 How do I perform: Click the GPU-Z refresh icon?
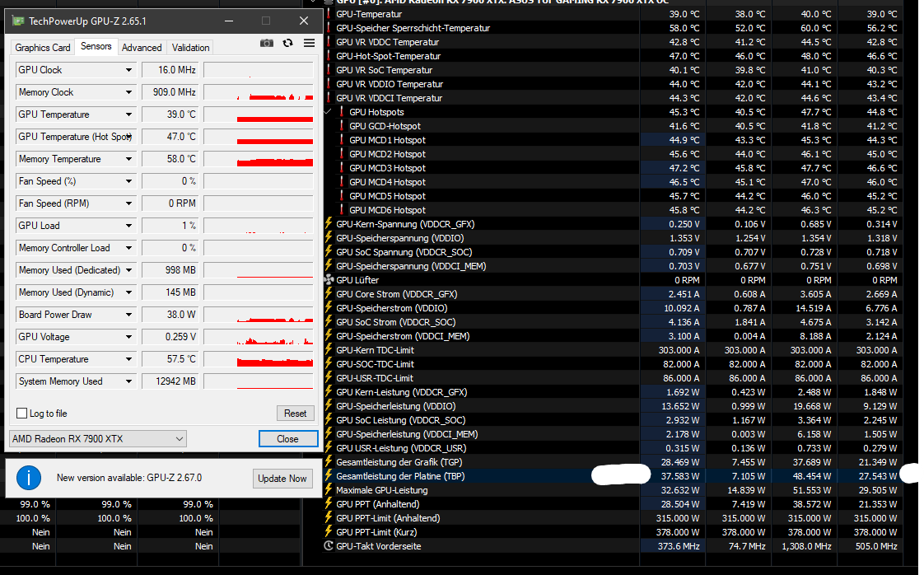tap(287, 43)
